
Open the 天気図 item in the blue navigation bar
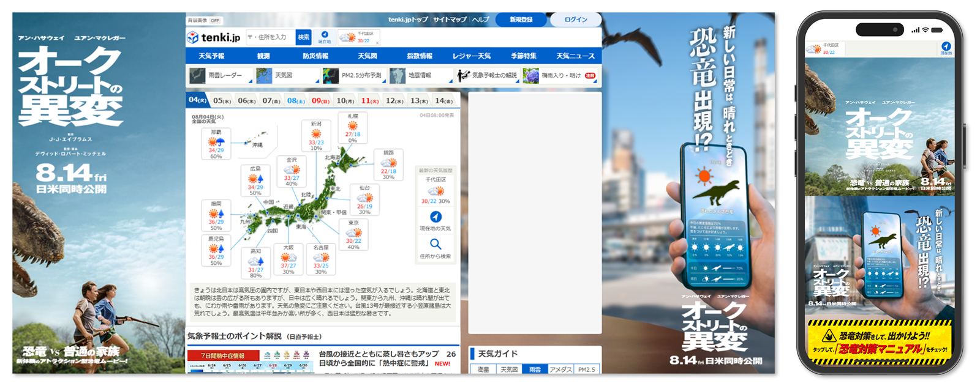click(367, 56)
